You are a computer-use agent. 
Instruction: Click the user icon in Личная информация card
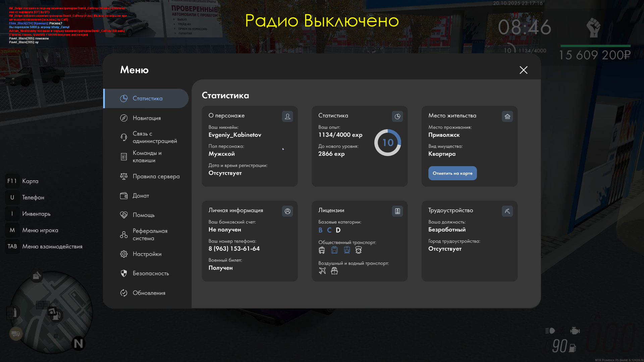[x=287, y=211]
